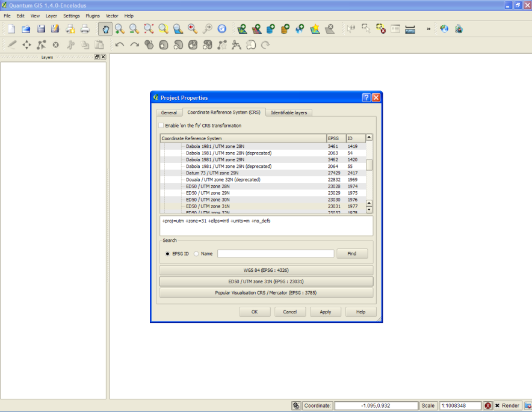Save the project with the floppy disk icon
Viewport: 532px width, 412px height.
point(41,29)
